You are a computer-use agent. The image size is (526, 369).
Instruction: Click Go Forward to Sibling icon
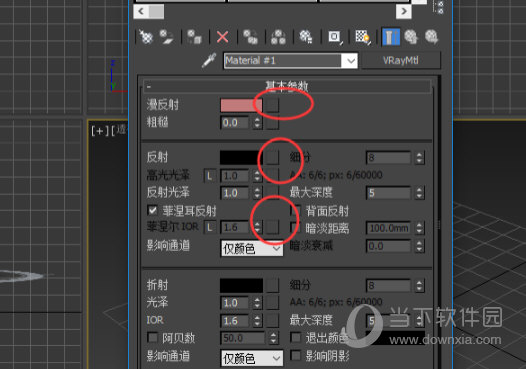click(x=432, y=37)
